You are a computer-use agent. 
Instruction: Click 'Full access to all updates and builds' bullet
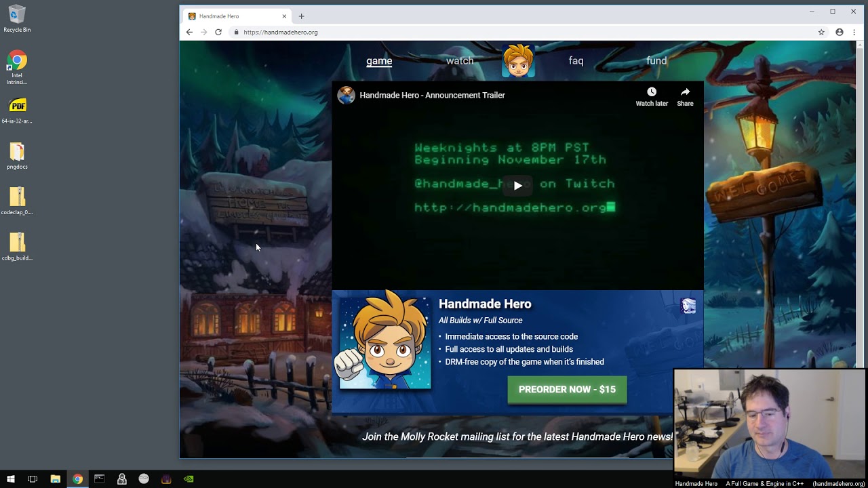(509, 350)
